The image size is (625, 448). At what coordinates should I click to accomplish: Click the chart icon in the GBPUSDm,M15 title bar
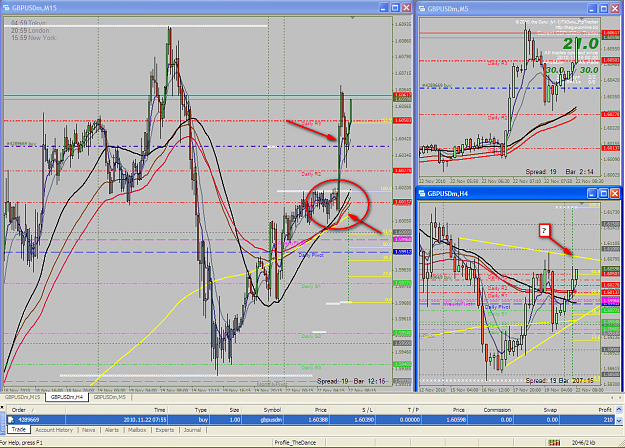click(x=6, y=8)
